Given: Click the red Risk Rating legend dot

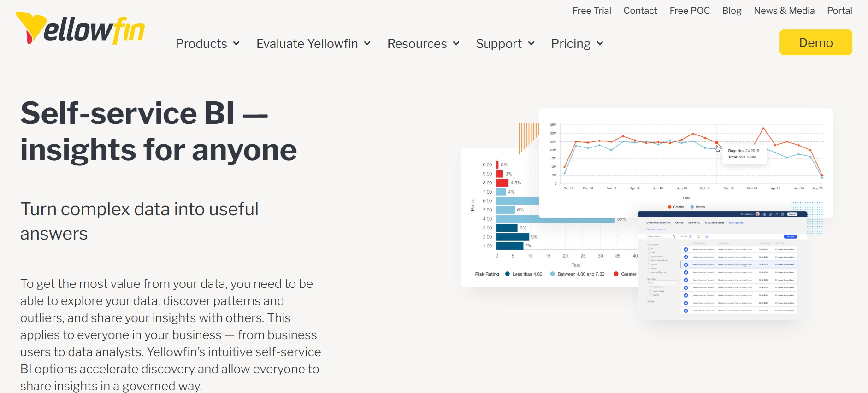Looking at the screenshot, I should pos(616,274).
